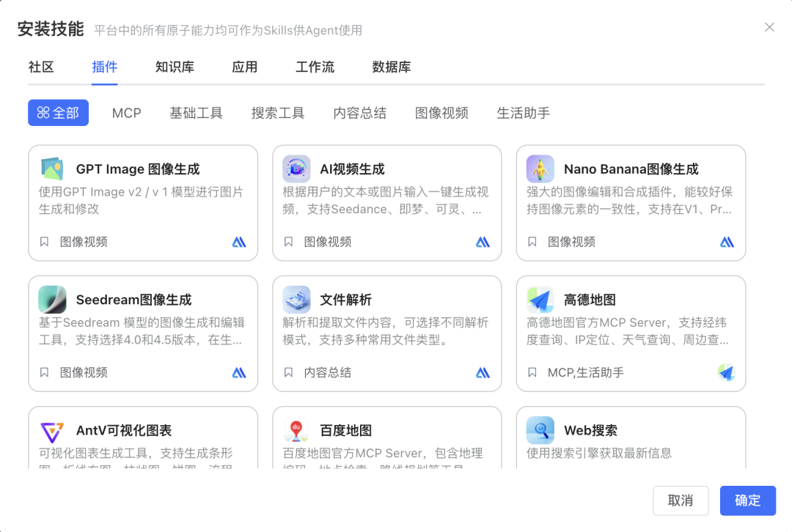This screenshot has width=792, height=532.
Task: Filter plugins by 内容总结
Action: pos(359,113)
